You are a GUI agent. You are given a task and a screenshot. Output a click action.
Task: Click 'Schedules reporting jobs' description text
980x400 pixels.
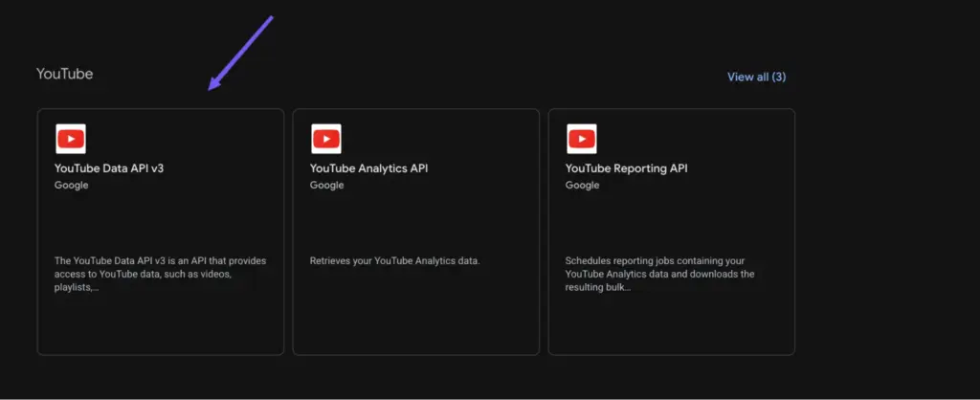pos(660,274)
